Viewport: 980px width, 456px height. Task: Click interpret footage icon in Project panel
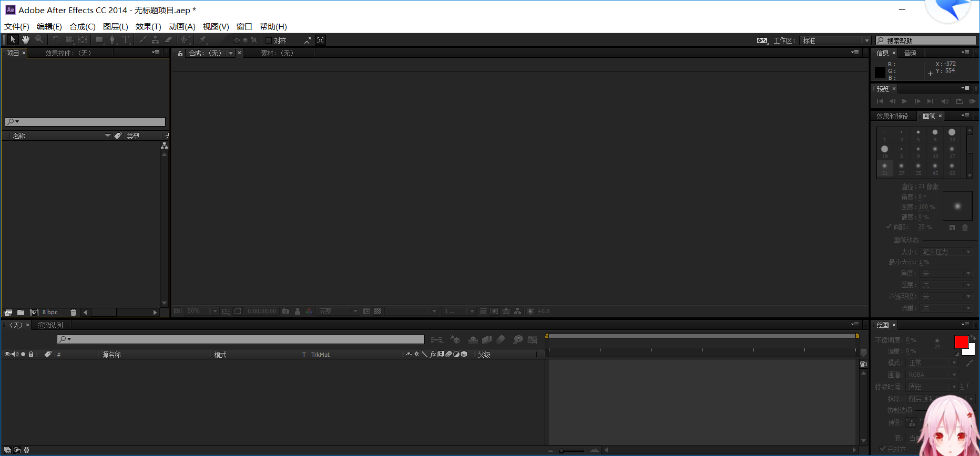click(8, 313)
